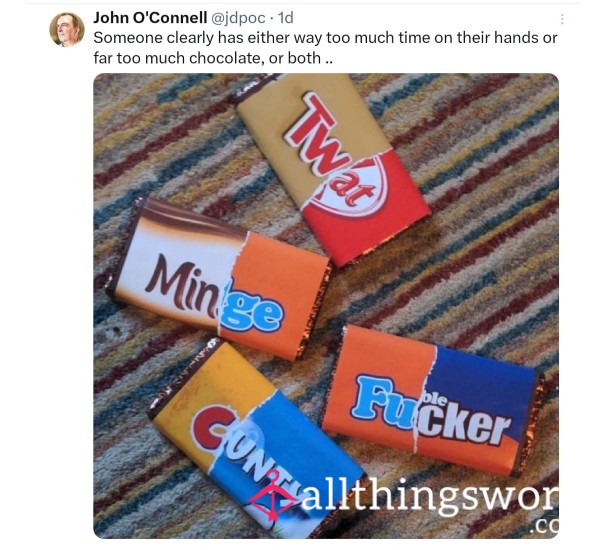600x550 pixels.
Task: Click the 1d timestamp of the post
Action: (x=285, y=18)
